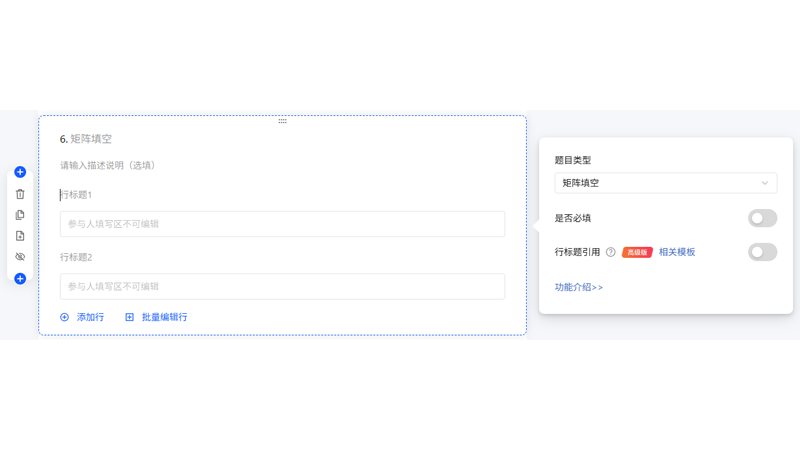Click 添加行 to add a row
The height and width of the screenshot is (450, 800).
pos(82,317)
